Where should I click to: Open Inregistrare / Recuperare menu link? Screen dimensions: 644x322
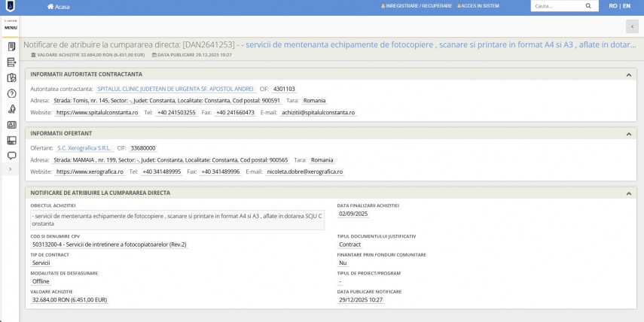[x=417, y=6]
